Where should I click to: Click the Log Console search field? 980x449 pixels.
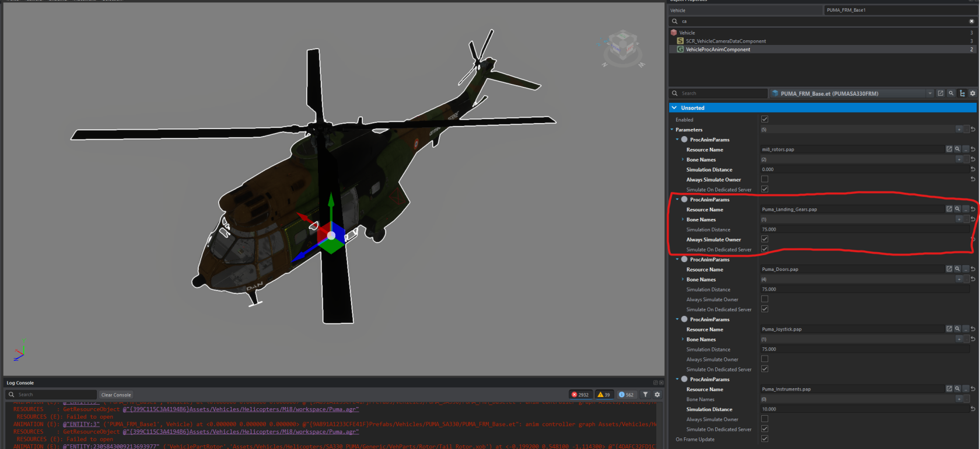pyautogui.click(x=51, y=395)
